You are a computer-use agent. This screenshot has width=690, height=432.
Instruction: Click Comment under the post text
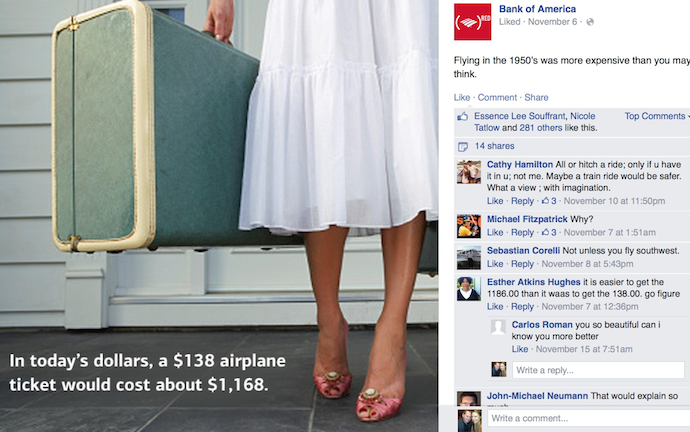[497, 98]
